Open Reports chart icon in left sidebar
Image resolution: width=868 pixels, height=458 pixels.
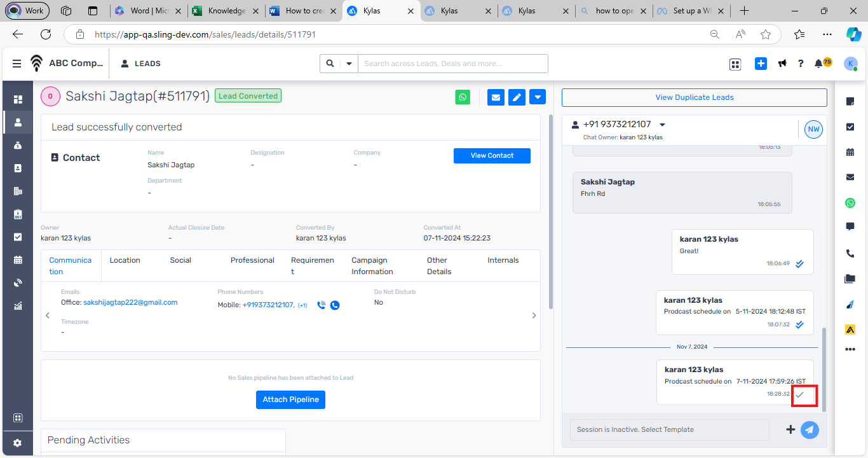[18, 305]
